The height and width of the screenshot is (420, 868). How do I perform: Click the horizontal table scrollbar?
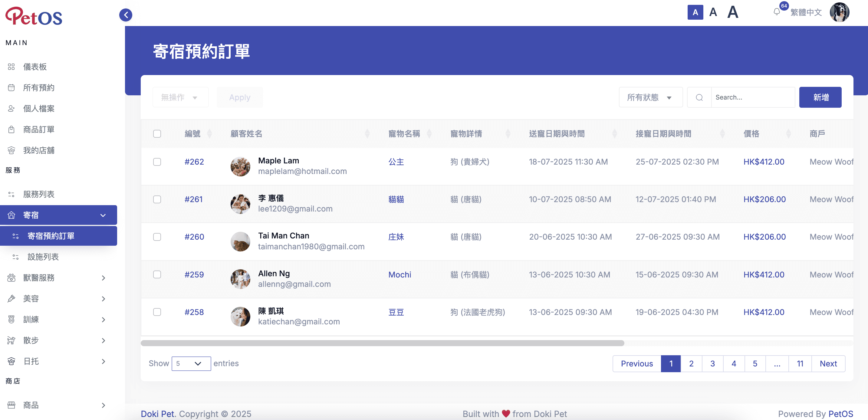coord(383,343)
